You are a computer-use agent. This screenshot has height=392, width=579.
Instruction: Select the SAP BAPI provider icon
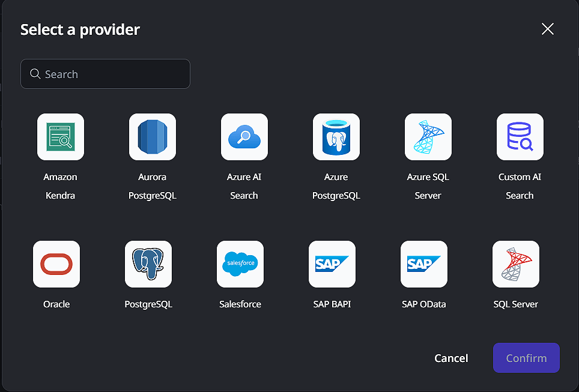pos(332,264)
